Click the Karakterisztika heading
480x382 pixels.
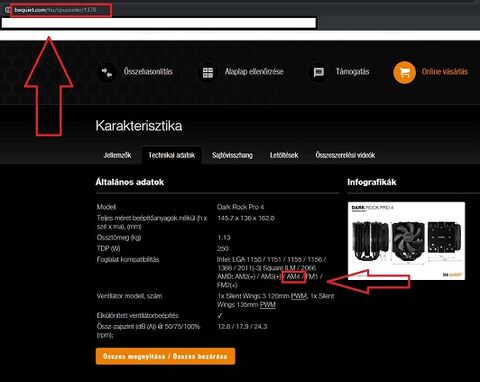point(139,126)
